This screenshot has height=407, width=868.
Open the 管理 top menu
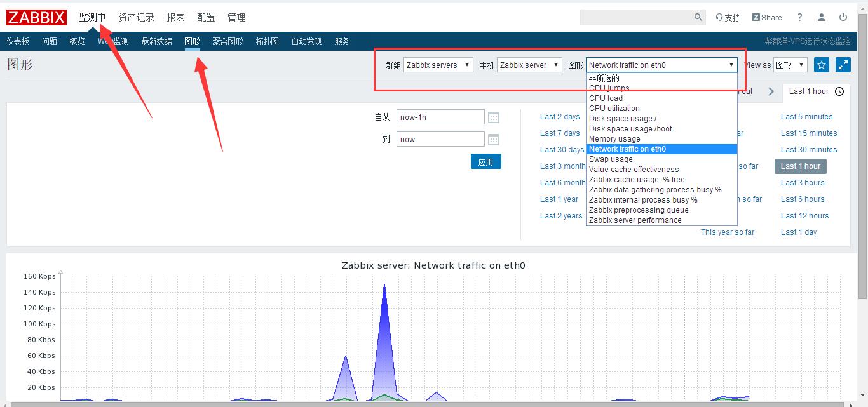[236, 17]
